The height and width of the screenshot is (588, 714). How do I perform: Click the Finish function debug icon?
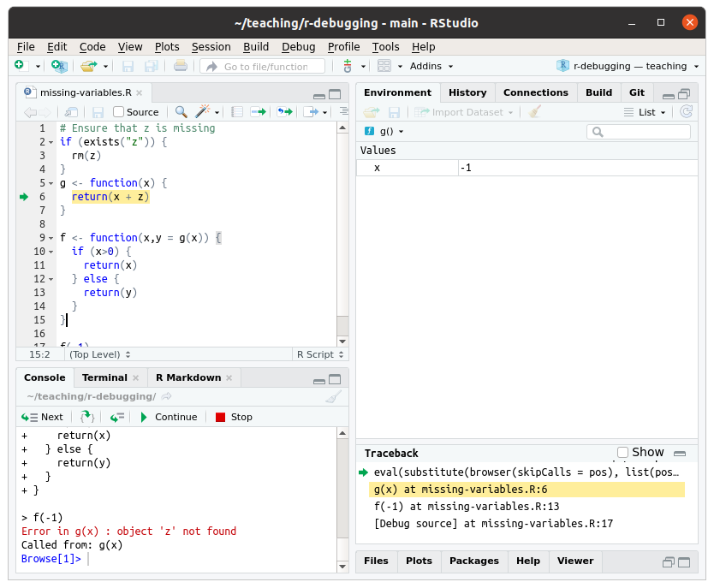[117, 417]
